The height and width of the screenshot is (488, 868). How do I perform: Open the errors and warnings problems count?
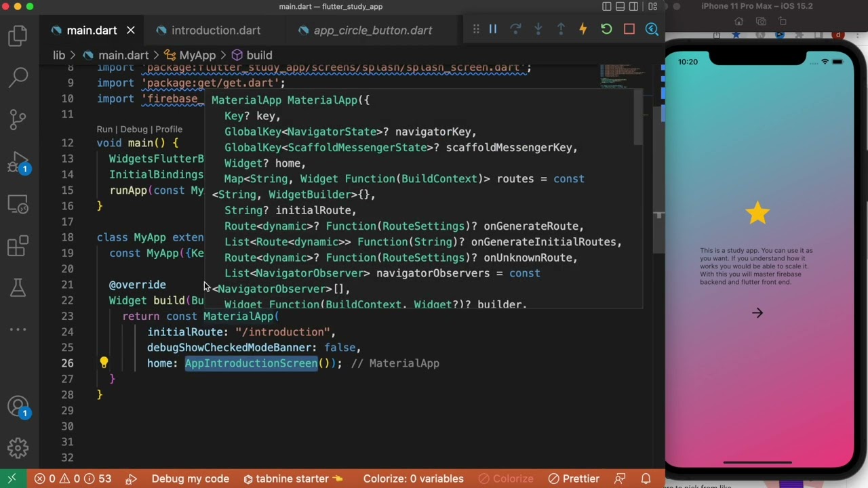click(x=73, y=479)
